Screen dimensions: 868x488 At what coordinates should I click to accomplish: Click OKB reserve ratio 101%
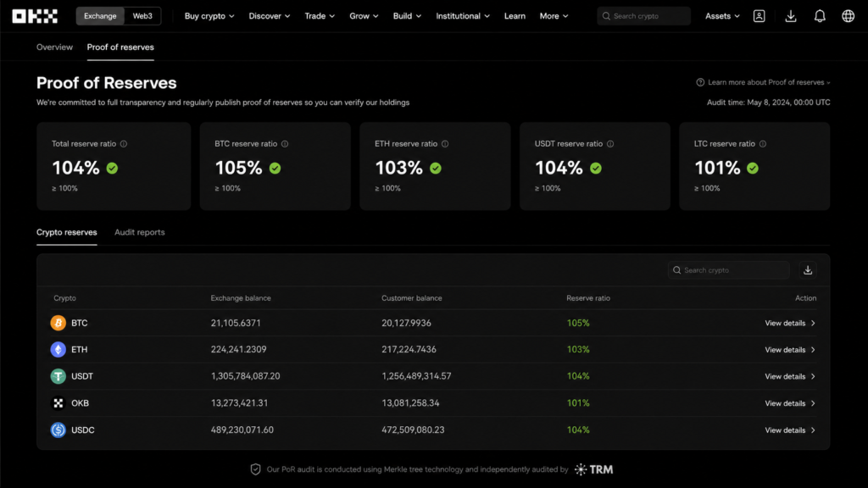point(578,403)
